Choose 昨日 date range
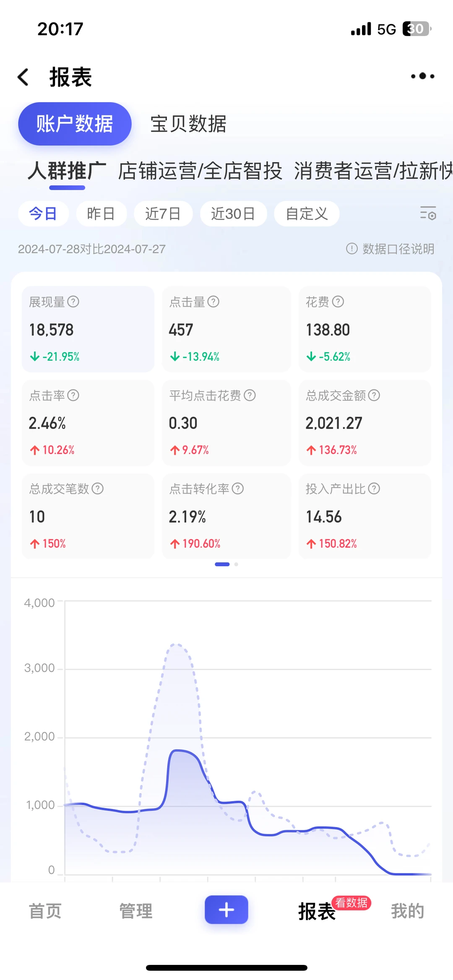 tap(101, 213)
